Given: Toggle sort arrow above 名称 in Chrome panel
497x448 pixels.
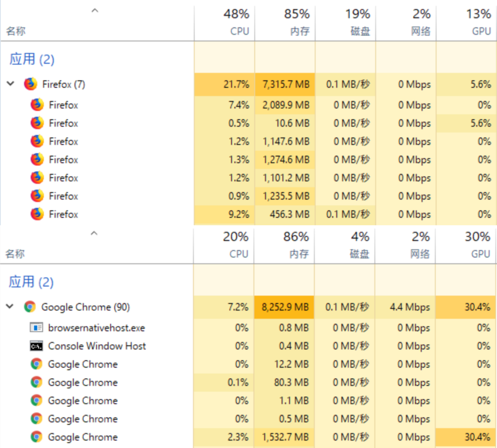Looking at the screenshot, I should [x=94, y=233].
